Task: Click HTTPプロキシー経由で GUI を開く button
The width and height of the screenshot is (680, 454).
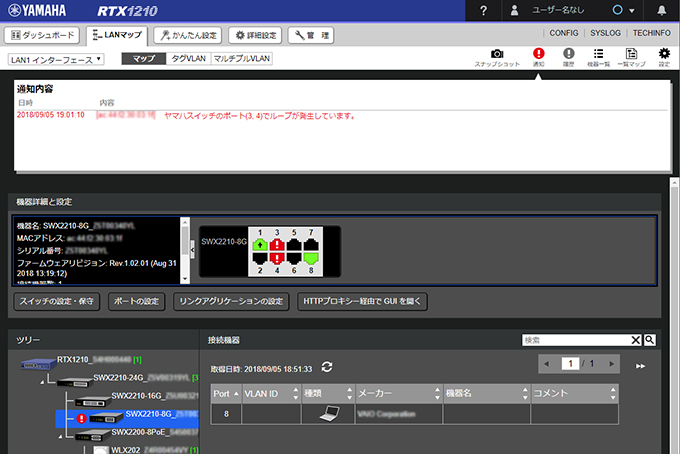Action: point(362,301)
